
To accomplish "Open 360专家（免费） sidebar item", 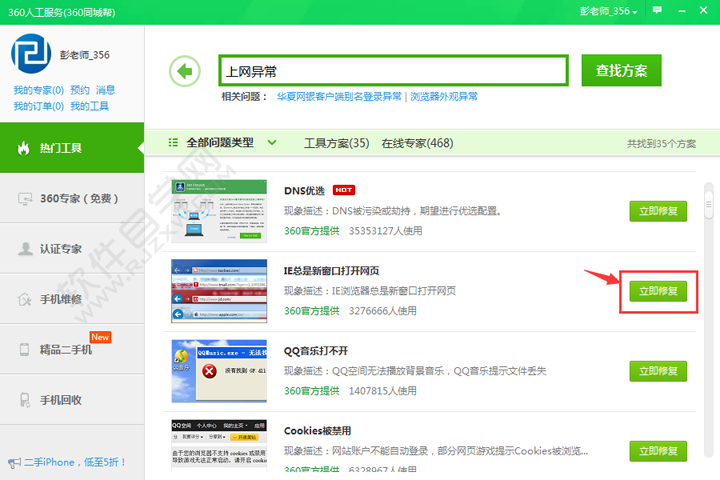I will point(72,198).
